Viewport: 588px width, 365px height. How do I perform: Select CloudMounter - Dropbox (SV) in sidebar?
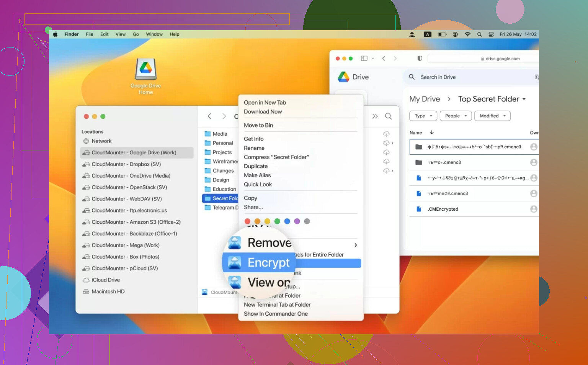126,164
